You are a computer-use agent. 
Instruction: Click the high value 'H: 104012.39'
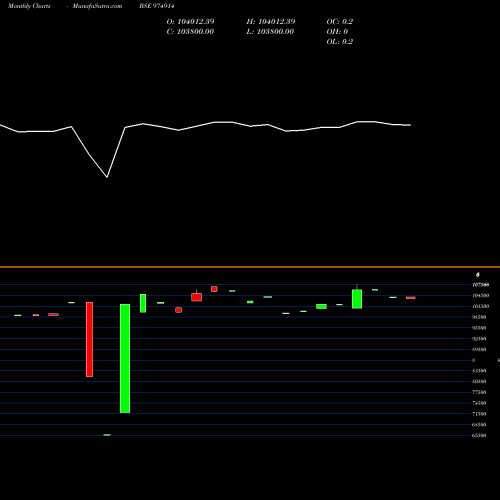(271, 22)
